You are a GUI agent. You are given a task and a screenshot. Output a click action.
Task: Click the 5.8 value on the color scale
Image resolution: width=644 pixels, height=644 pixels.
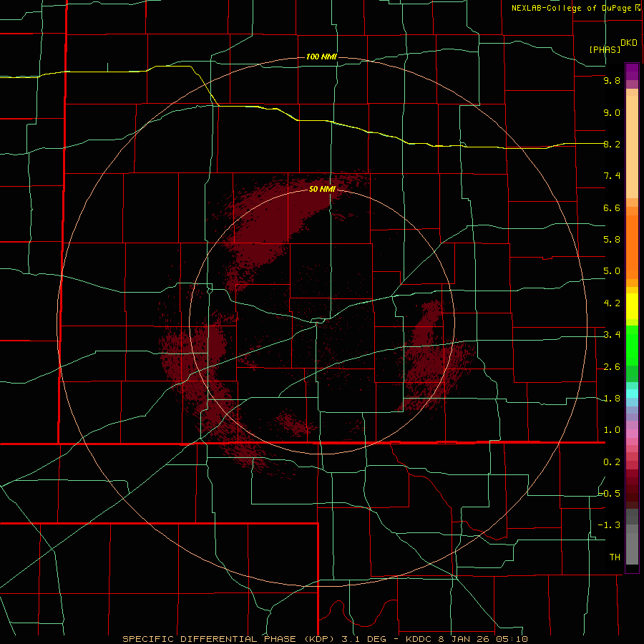612,239
